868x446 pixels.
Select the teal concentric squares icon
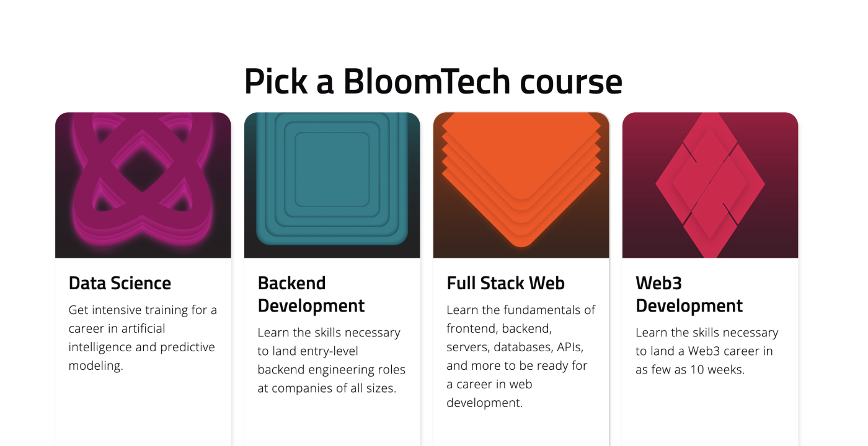tap(332, 178)
